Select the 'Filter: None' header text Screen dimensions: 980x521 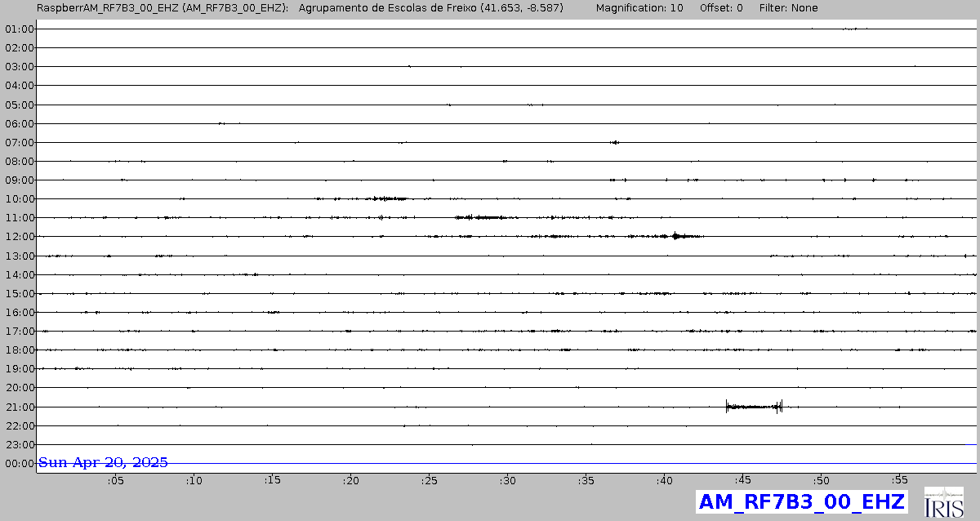pos(789,7)
